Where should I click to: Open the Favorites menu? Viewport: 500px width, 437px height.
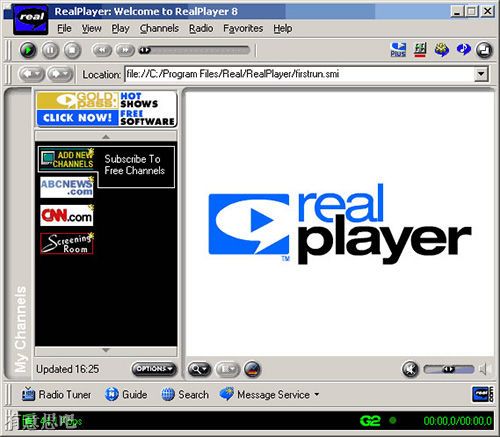point(243,28)
